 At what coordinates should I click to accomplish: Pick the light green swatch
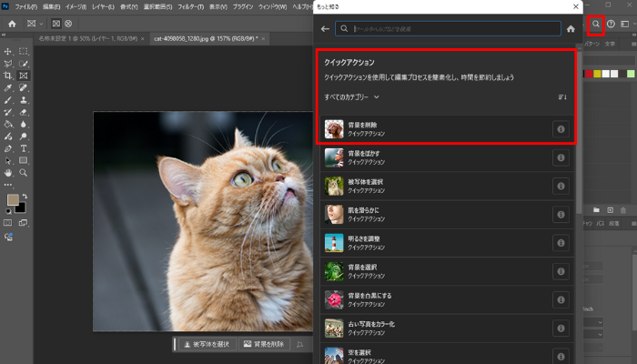point(631,74)
